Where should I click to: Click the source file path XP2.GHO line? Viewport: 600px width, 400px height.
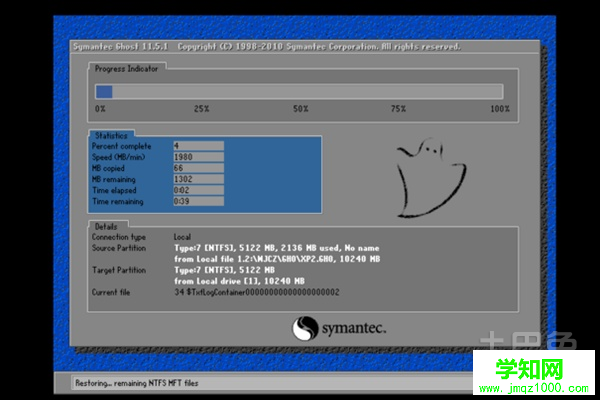[x=277, y=259]
